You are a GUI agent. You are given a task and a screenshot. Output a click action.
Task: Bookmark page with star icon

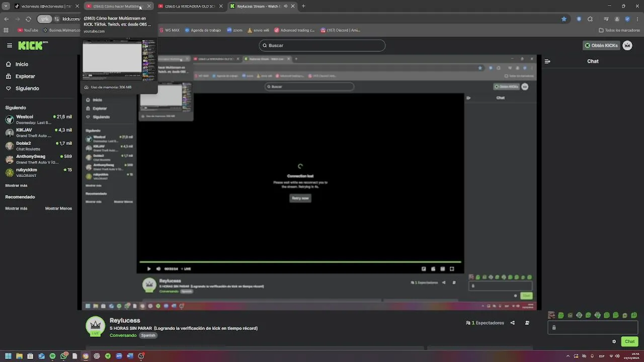point(564,19)
